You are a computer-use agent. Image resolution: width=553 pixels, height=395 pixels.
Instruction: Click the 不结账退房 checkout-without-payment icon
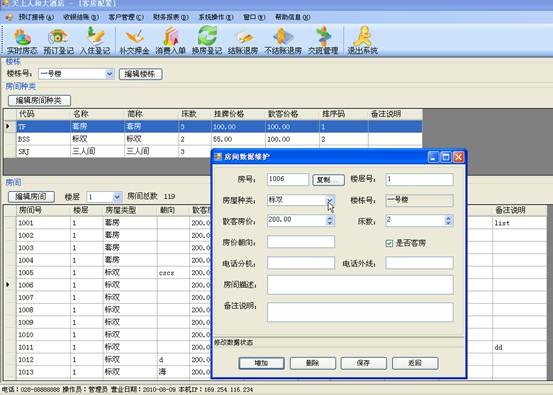[x=283, y=41]
